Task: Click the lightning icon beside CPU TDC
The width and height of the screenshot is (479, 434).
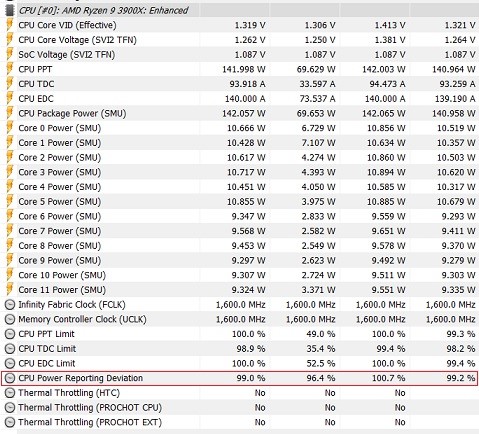Action: point(10,84)
